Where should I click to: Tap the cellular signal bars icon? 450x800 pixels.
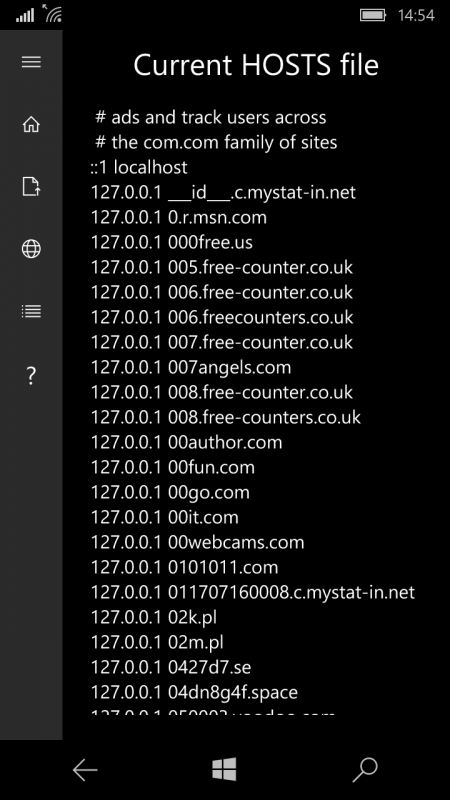tap(24, 16)
